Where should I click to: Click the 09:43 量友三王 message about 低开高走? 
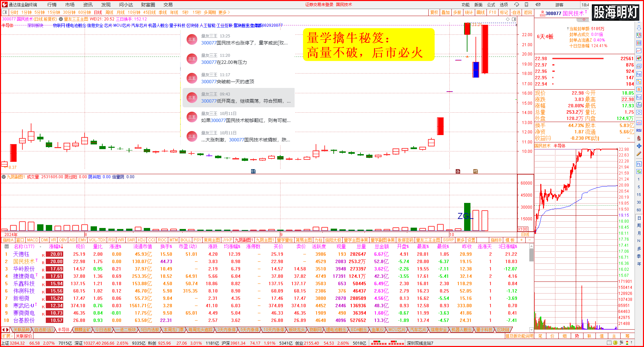(238, 98)
